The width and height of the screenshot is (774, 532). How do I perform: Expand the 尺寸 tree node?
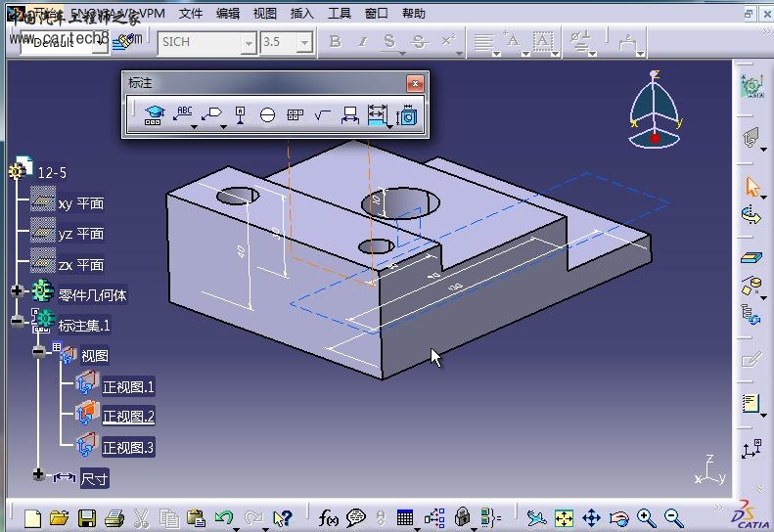pyautogui.click(x=38, y=474)
